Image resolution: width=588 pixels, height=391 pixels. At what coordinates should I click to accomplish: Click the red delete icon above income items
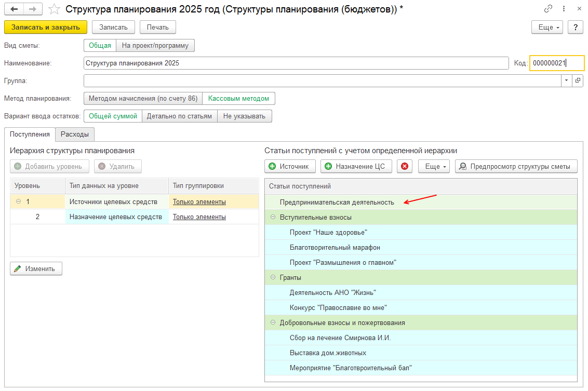tap(405, 166)
